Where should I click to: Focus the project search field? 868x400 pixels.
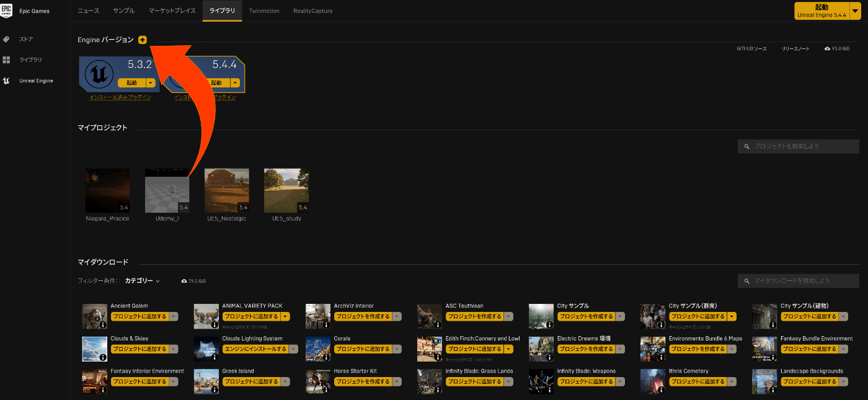pyautogui.click(x=799, y=146)
